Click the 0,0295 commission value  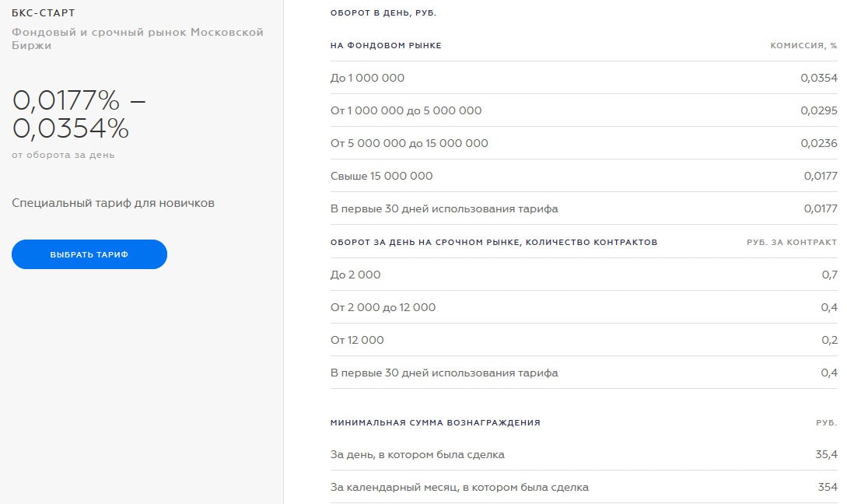(x=818, y=110)
